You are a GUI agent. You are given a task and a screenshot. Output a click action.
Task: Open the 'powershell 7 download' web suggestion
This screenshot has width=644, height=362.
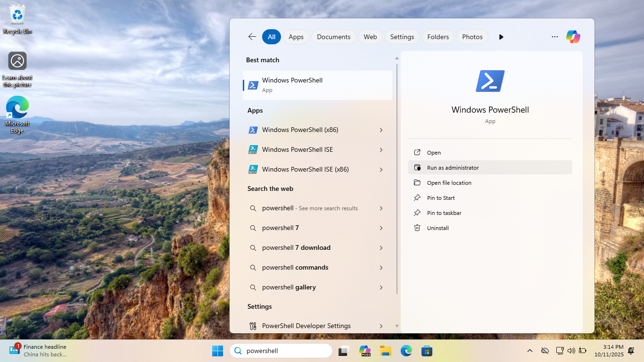pos(296,248)
